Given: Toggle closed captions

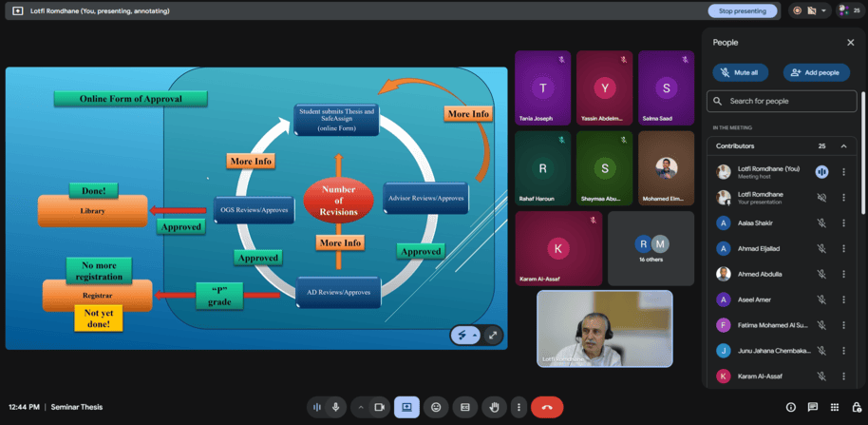Looking at the screenshot, I should 464,407.
